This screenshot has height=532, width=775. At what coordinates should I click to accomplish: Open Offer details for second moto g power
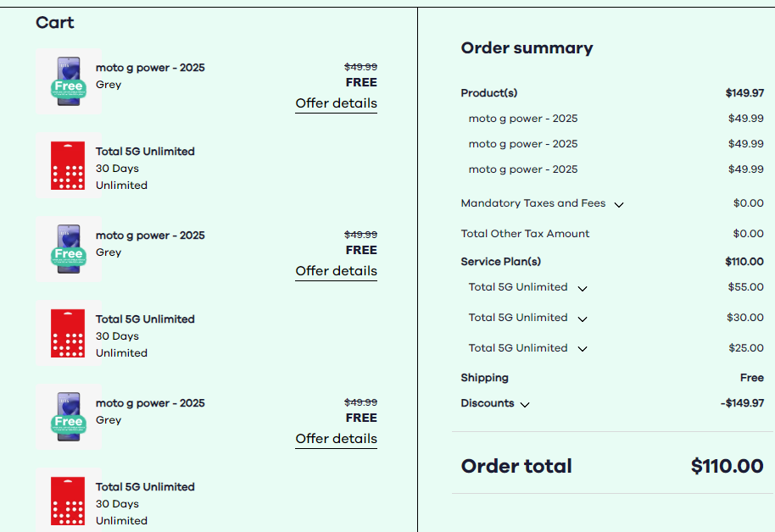pos(336,271)
